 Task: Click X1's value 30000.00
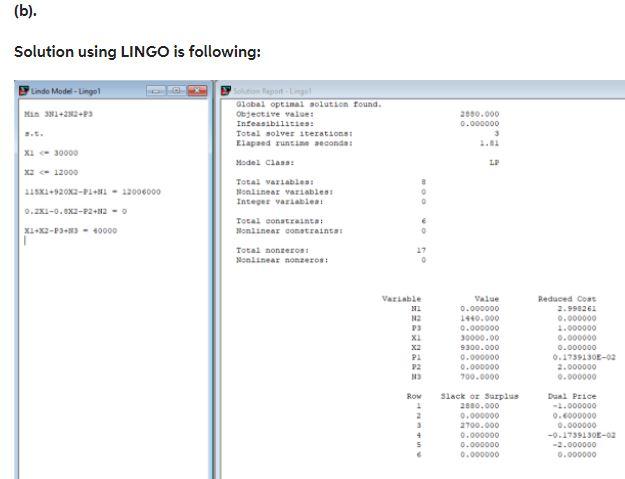point(480,338)
